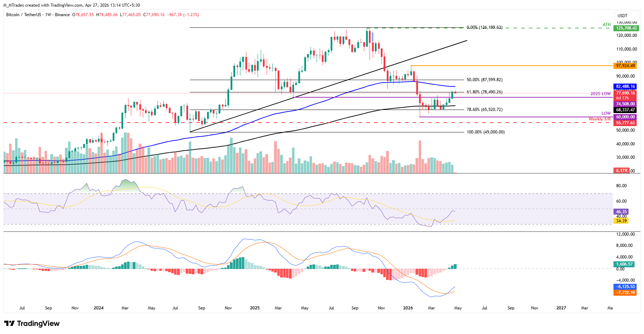
Task: Click the orange MACD signal label -7,732.10
Action: pyautogui.click(x=625, y=293)
